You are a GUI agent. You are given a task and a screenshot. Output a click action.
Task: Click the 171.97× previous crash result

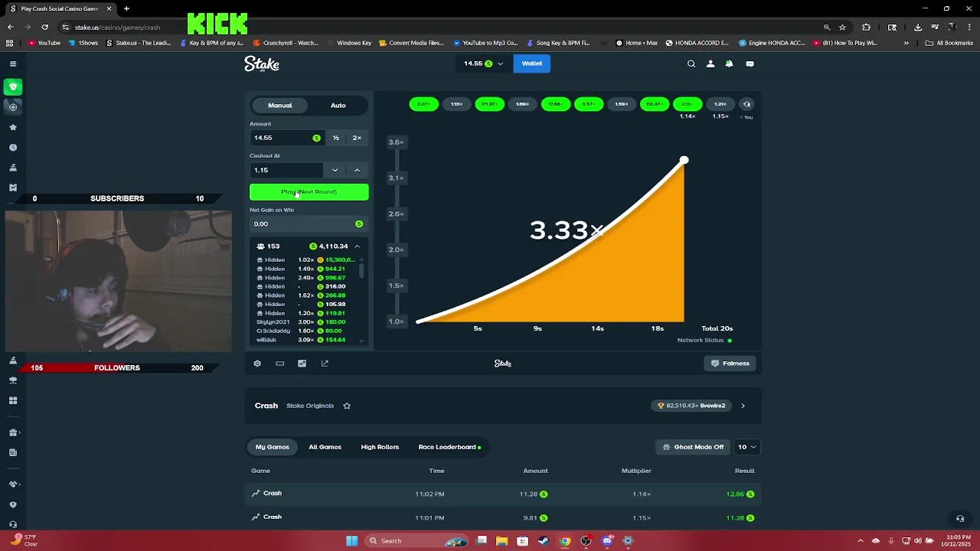click(490, 104)
